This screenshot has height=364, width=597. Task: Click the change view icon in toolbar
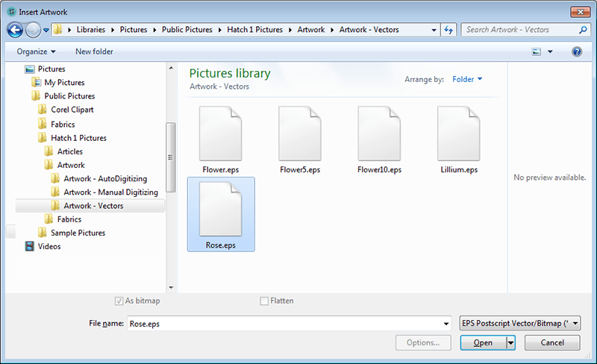[537, 51]
